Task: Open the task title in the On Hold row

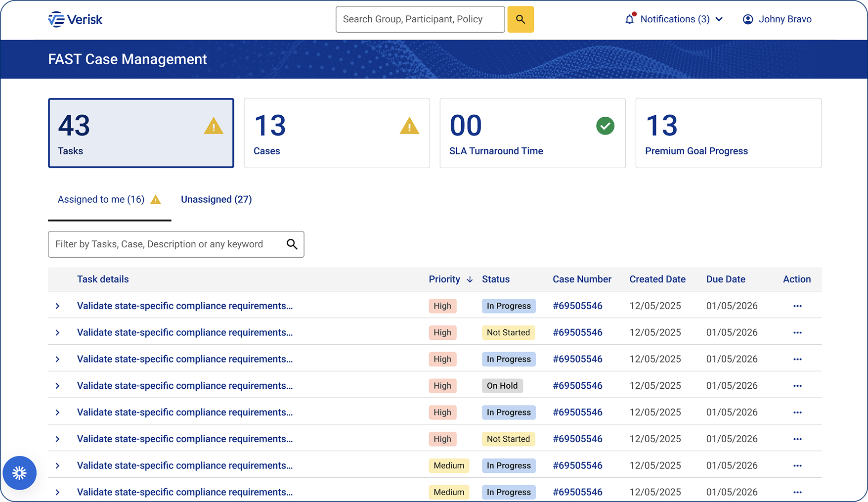Action: tap(185, 386)
